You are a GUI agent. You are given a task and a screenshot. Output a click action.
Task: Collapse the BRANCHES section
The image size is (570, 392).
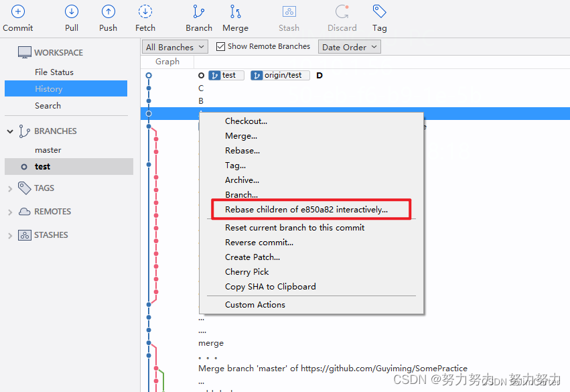pyautogui.click(x=9, y=131)
